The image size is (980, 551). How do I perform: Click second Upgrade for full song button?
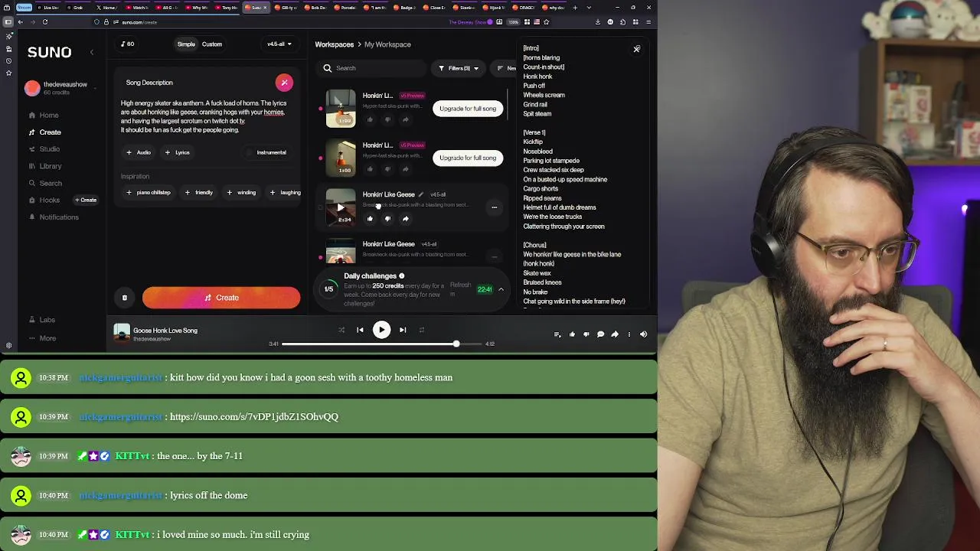click(468, 158)
